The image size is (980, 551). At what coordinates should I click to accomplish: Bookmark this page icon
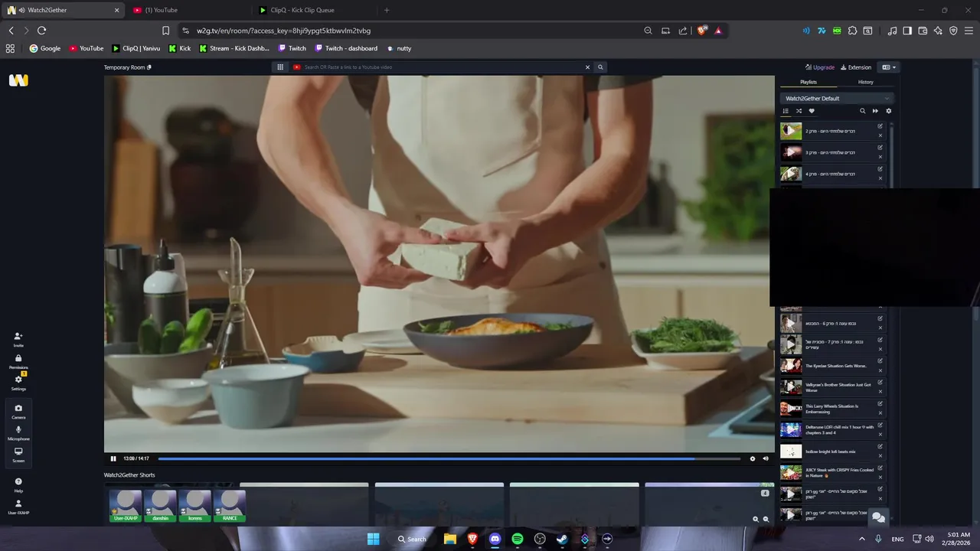(x=165, y=31)
